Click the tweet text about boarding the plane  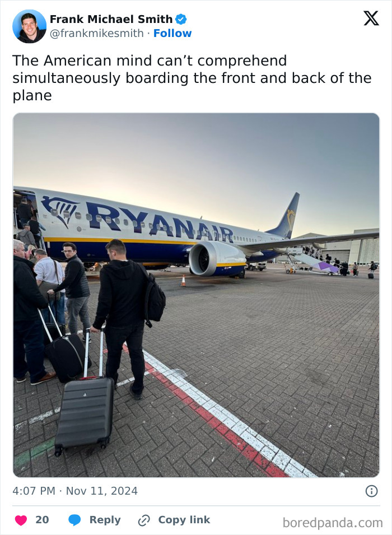[192, 78]
